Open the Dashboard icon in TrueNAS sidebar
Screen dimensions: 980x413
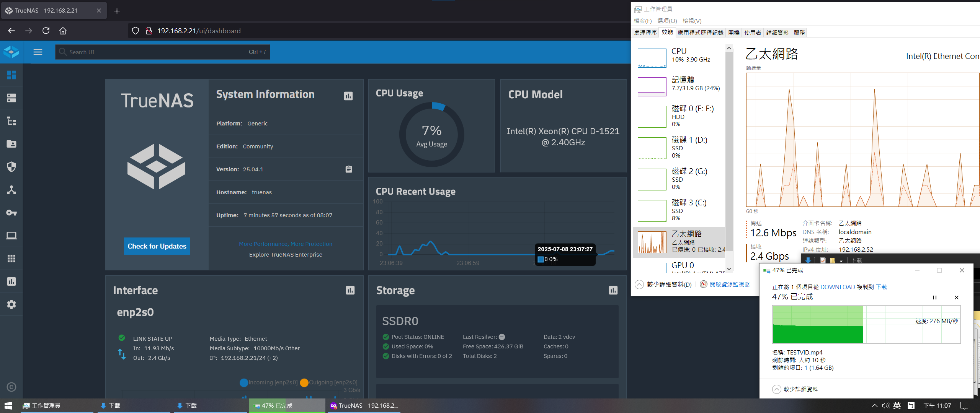point(11,75)
